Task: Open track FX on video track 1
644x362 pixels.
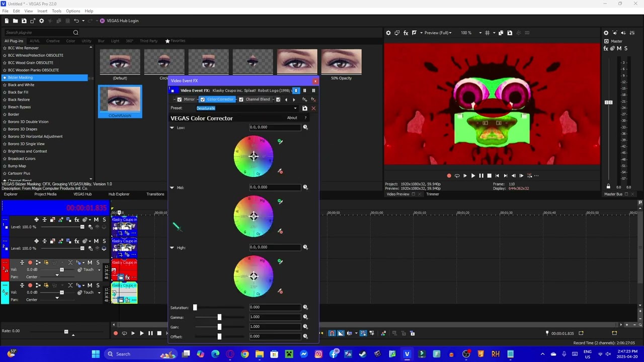Action: click(x=76, y=220)
